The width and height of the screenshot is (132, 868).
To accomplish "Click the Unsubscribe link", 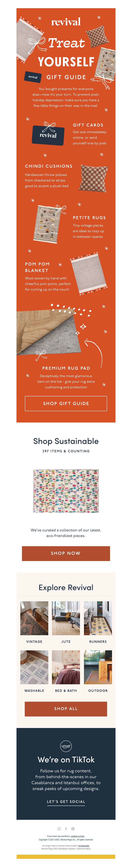I will pos(84,846).
